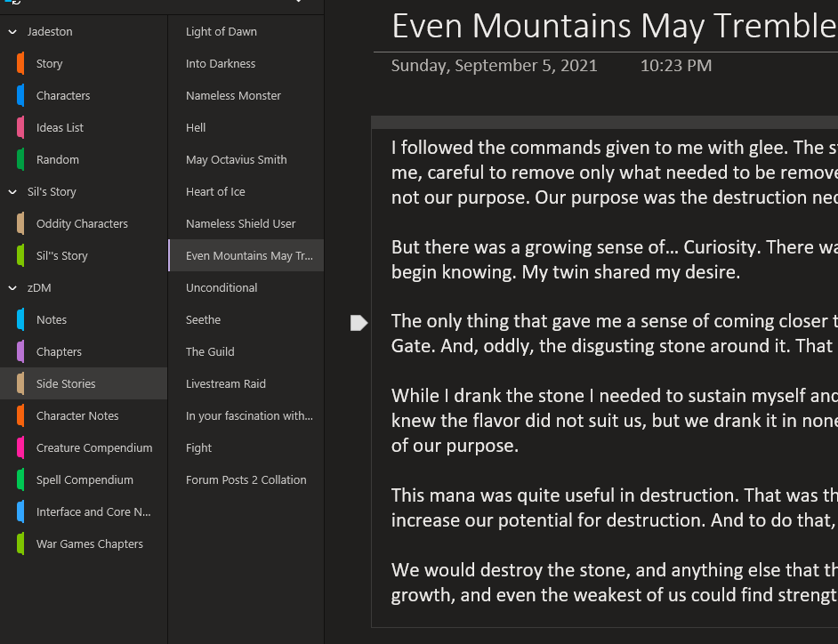
Task: Click the page date Sunday, September 5, 2021
Action: pos(495,66)
